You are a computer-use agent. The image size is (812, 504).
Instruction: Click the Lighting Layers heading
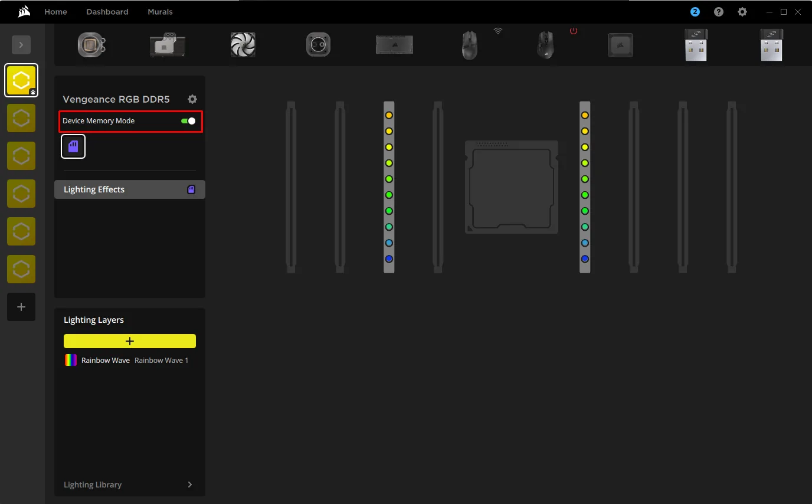(94, 320)
